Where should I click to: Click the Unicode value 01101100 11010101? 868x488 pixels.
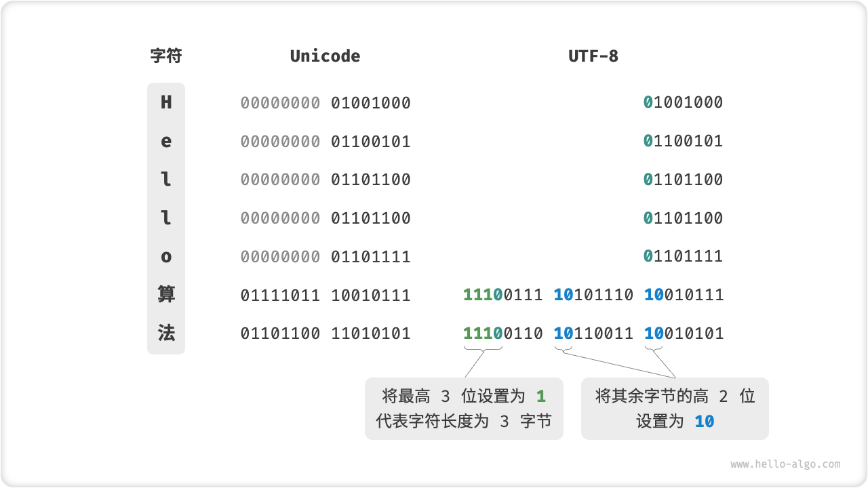tap(325, 333)
